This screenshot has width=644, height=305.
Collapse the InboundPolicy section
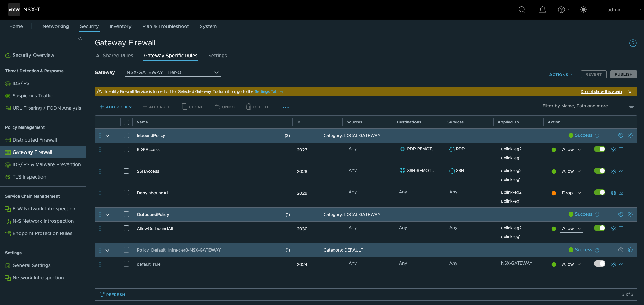click(x=107, y=136)
